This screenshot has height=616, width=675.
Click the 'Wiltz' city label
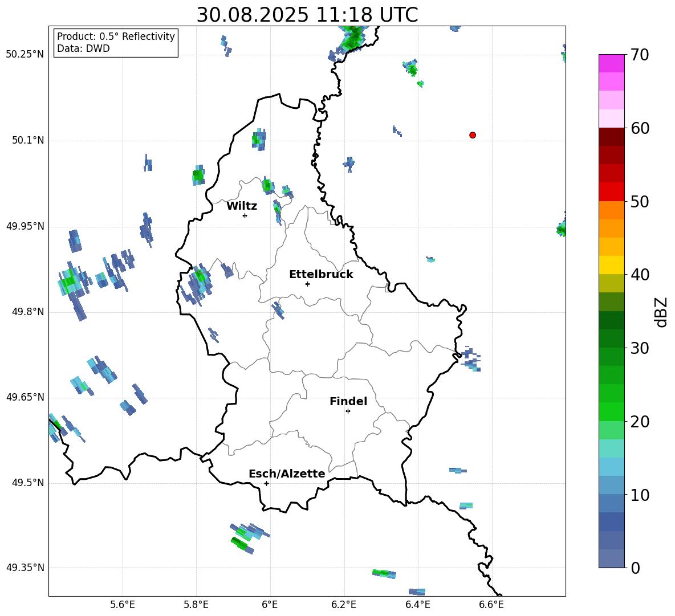[242, 206]
